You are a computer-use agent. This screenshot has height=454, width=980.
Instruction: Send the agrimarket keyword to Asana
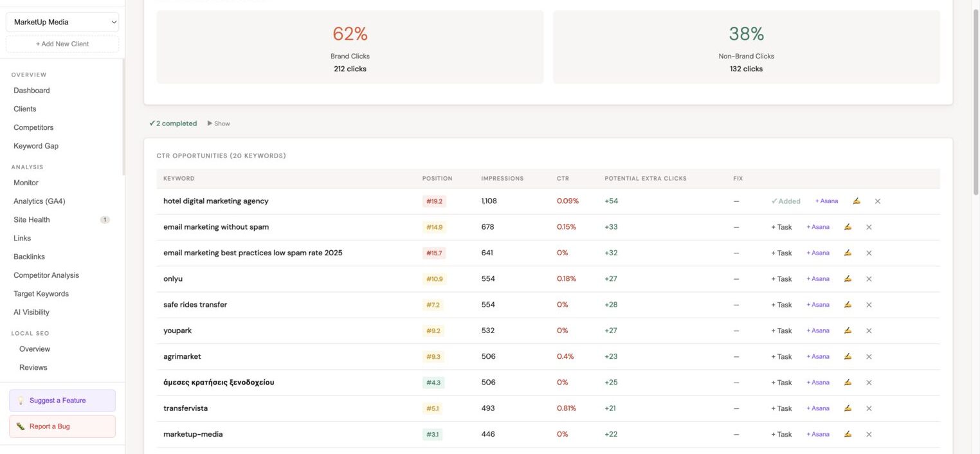click(x=818, y=356)
